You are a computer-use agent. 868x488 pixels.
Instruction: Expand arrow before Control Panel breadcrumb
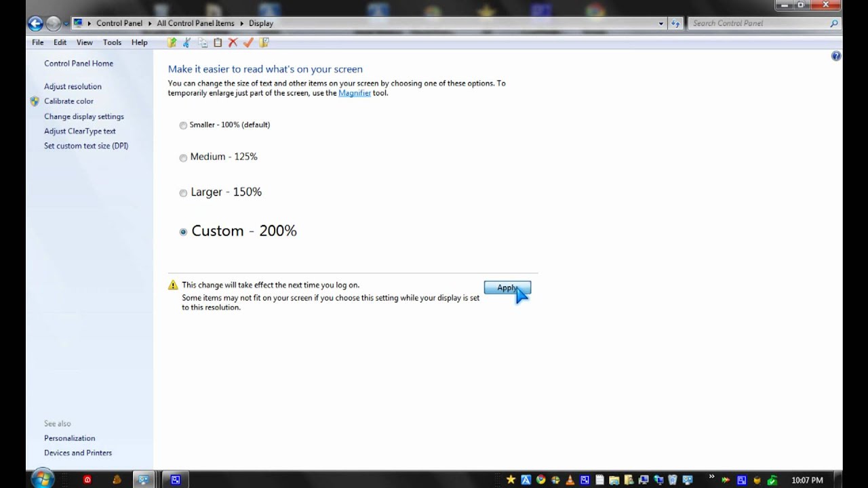[x=90, y=23]
